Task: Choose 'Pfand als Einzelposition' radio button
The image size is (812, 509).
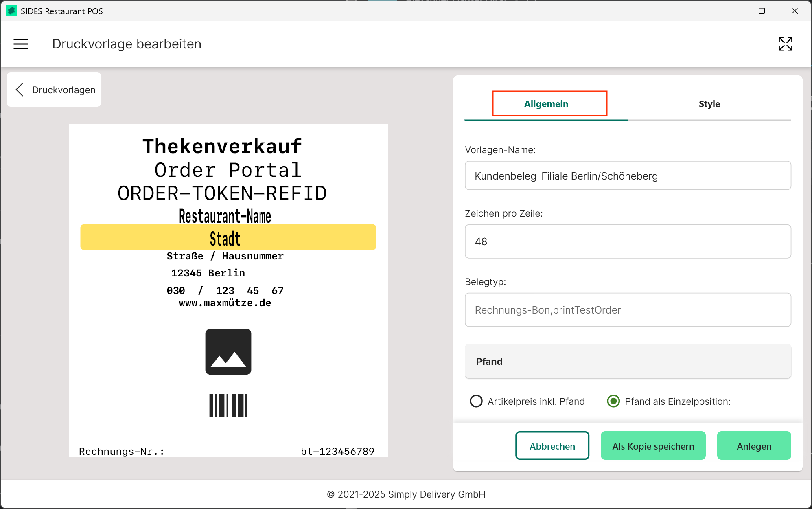Action: (x=613, y=401)
